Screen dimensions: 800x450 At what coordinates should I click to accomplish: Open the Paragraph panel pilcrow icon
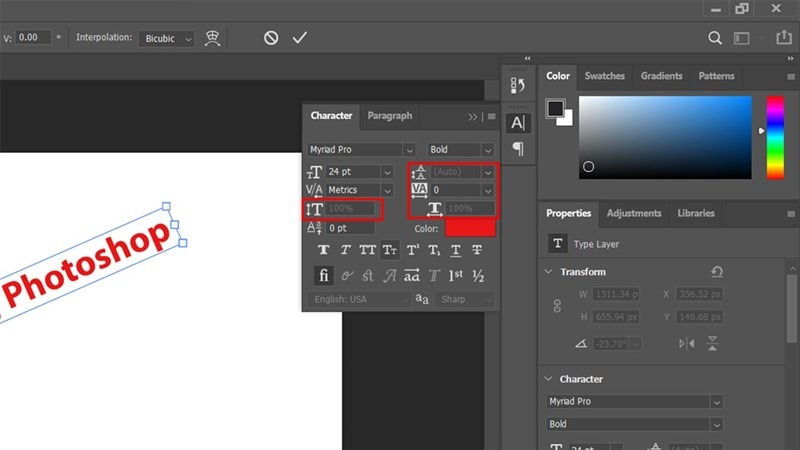click(x=518, y=149)
